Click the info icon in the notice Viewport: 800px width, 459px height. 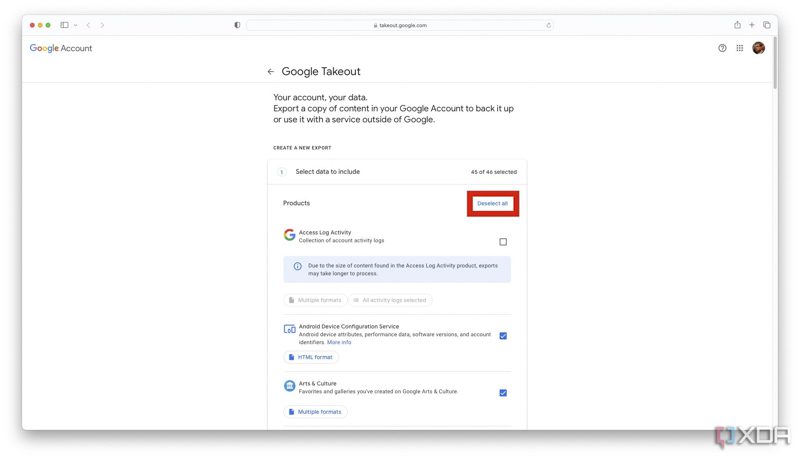pyautogui.click(x=297, y=266)
